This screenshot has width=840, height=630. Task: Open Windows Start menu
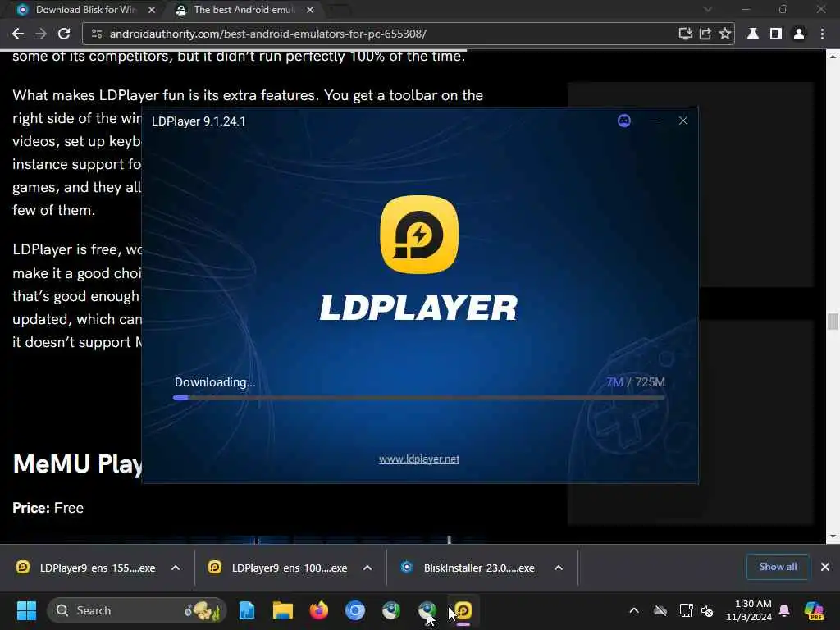[x=26, y=610]
